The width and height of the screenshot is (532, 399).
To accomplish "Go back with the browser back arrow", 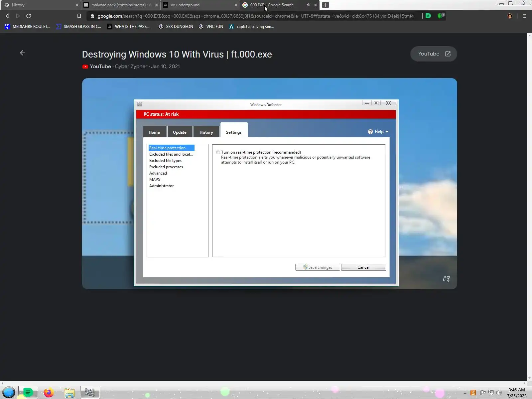I will (7, 16).
